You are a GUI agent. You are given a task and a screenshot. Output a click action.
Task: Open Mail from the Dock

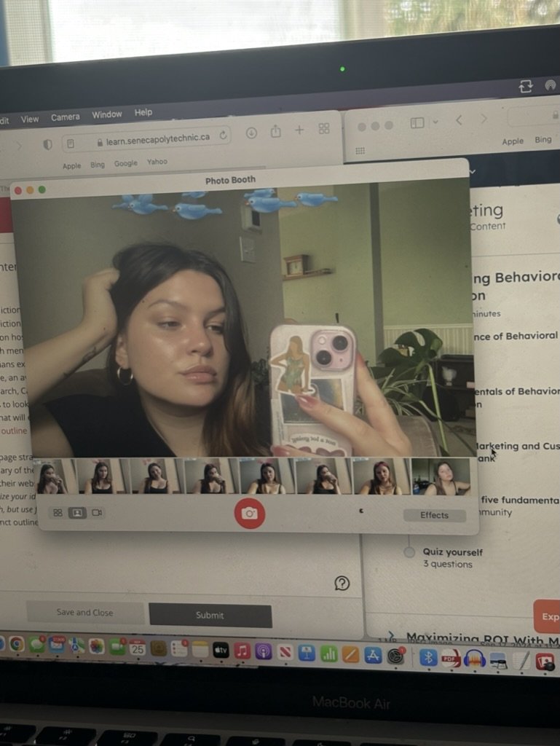57,645
